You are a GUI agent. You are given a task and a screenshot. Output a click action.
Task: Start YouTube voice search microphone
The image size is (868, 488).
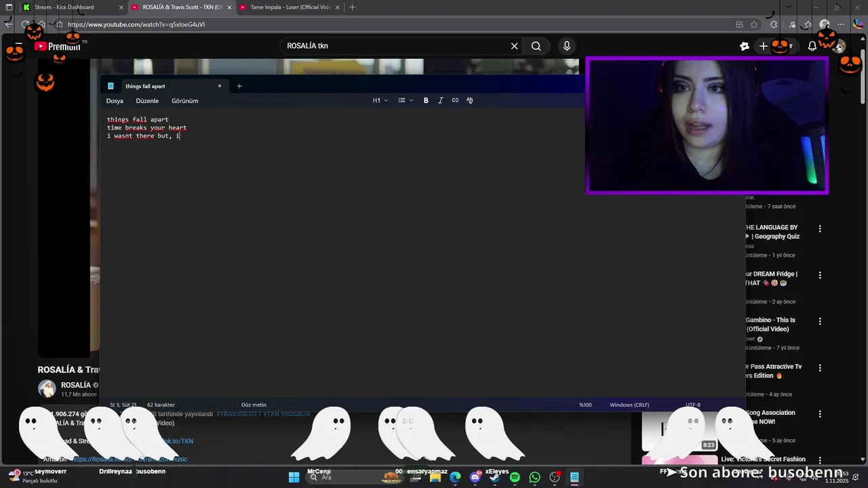(x=567, y=46)
